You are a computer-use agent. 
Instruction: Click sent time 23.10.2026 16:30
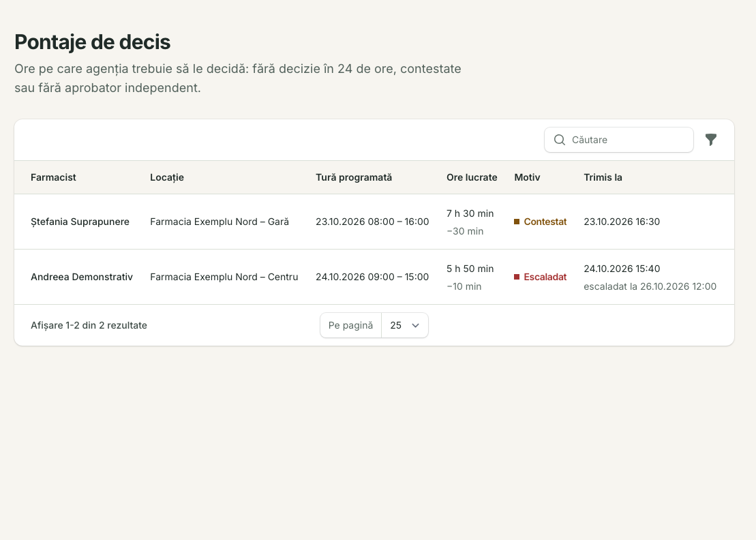pos(622,222)
